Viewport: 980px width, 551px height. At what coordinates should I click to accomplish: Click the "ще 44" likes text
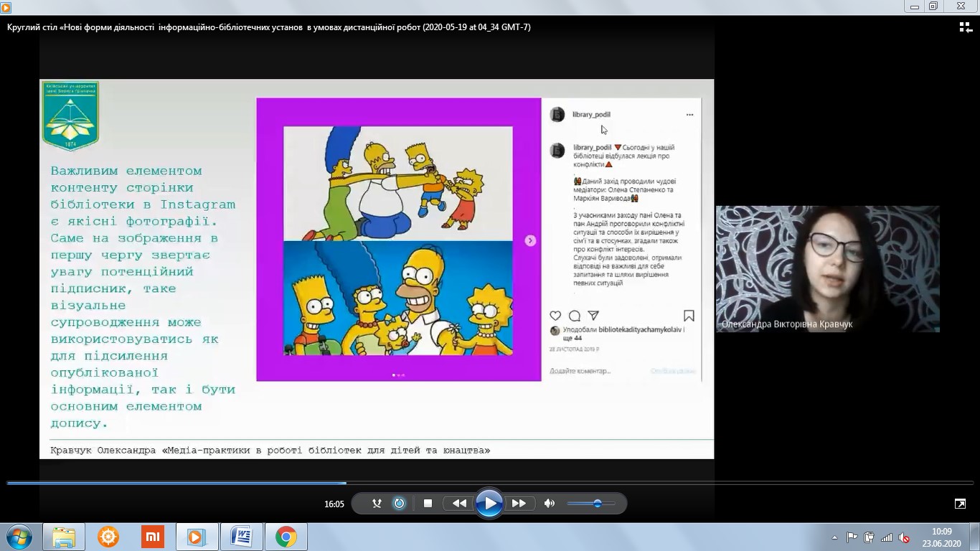(573, 338)
